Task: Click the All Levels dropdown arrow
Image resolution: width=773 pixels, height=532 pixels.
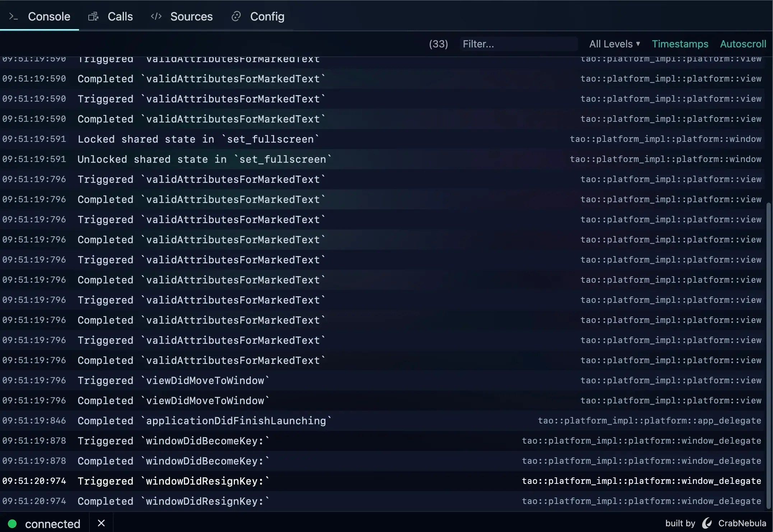Action: pos(638,44)
